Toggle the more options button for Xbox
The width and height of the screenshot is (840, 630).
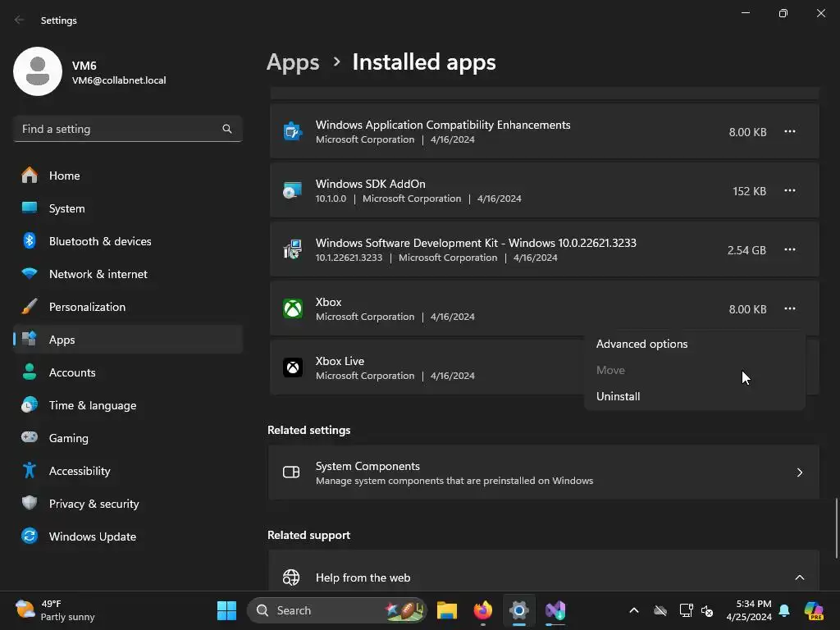(x=790, y=308)
